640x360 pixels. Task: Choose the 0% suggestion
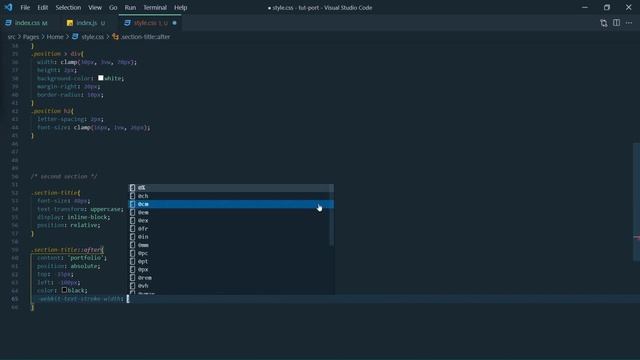click(x=231, y=188)
